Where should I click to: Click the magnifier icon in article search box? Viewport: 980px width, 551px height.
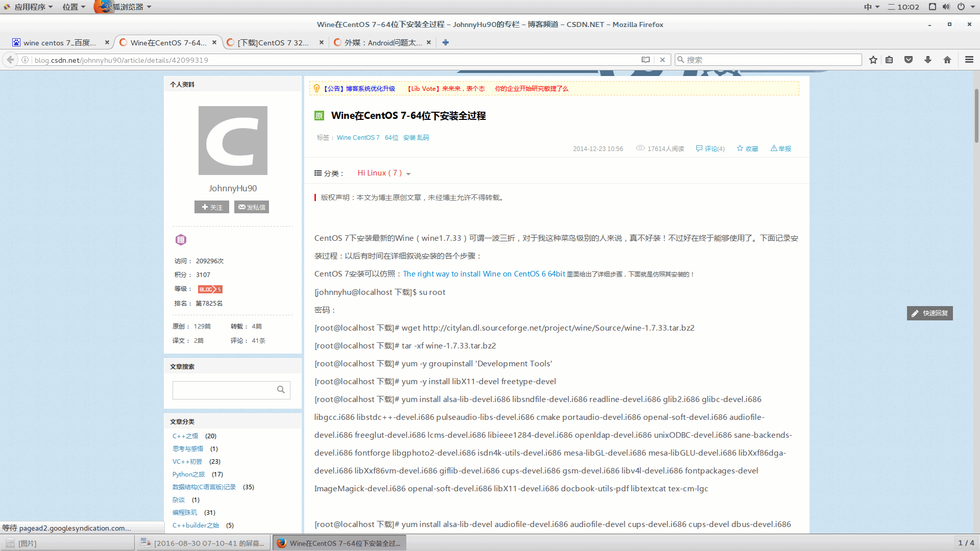(x=281, y=390)
